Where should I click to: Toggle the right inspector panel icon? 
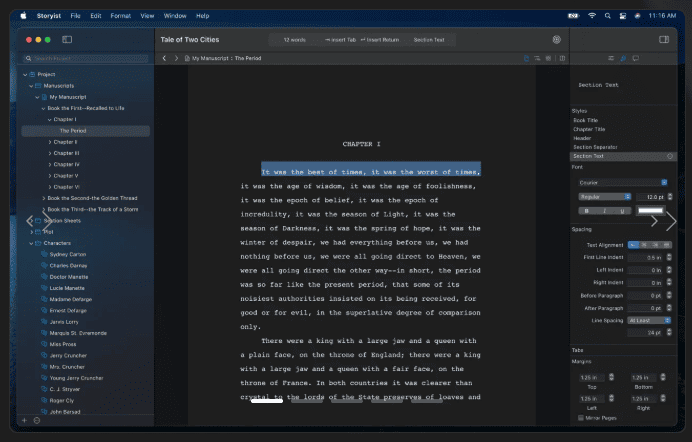coord(664,40)
